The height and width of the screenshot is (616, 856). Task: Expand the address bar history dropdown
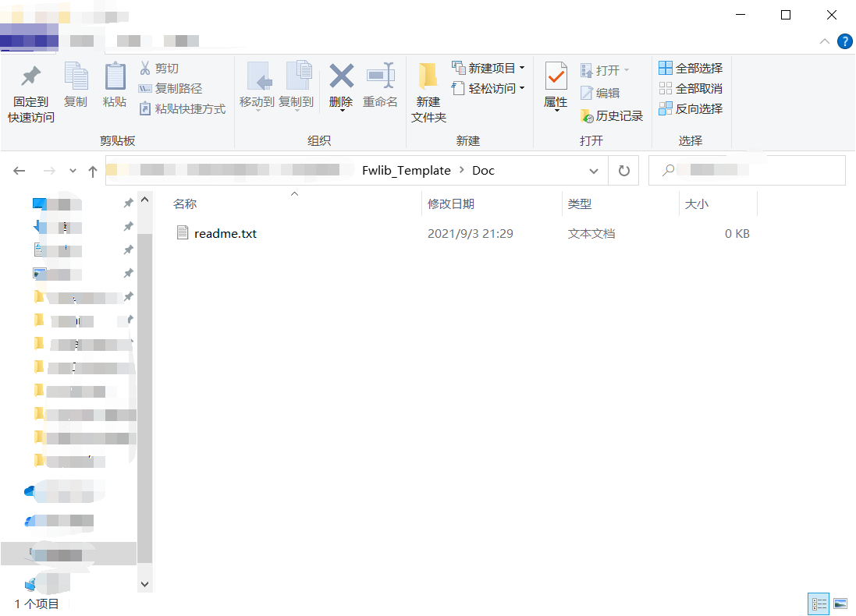click(x=593, y=172)
